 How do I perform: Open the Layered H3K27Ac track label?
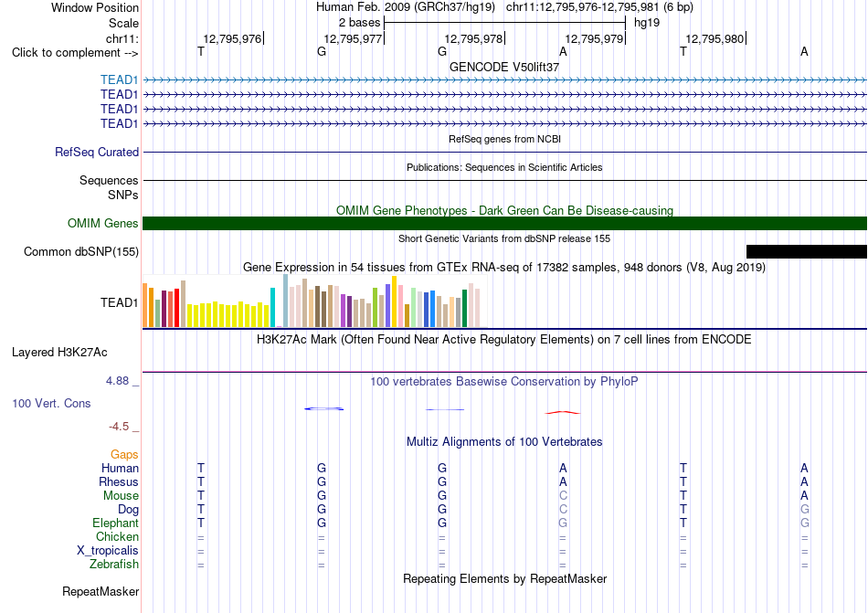pyautogui.click(x=59, y=353)
